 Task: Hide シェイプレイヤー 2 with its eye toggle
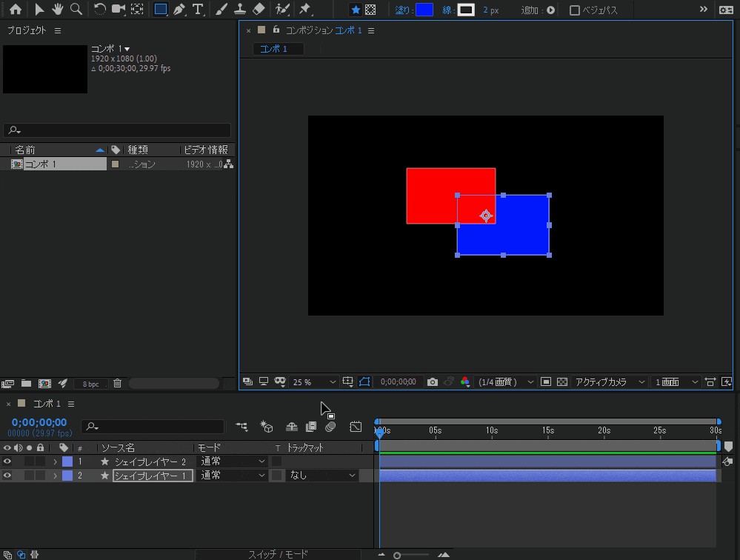tap(6, 460)
